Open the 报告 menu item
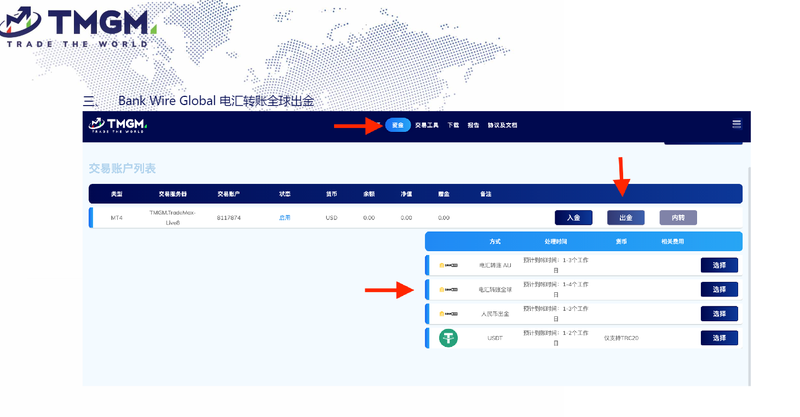This screenshot has width=800, height=417. click(473, 125)
